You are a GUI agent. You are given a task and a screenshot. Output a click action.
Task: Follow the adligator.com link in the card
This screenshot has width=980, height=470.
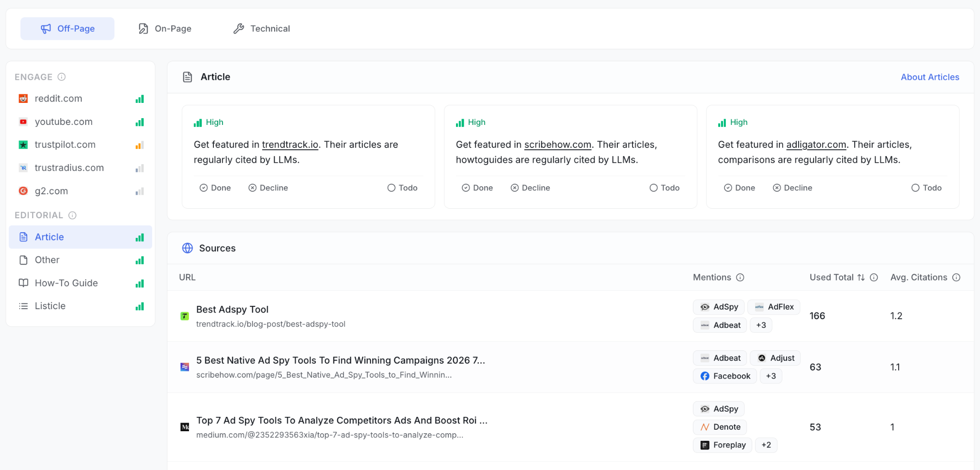pos(816,145)
